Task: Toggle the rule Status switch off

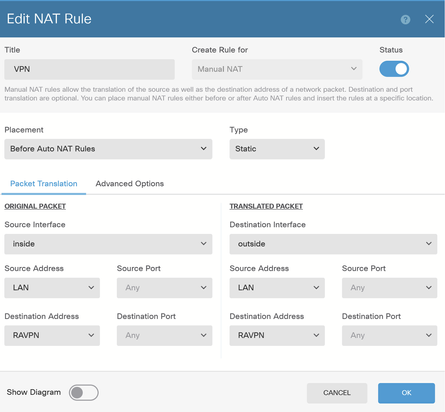Action: tap(394, 69)
